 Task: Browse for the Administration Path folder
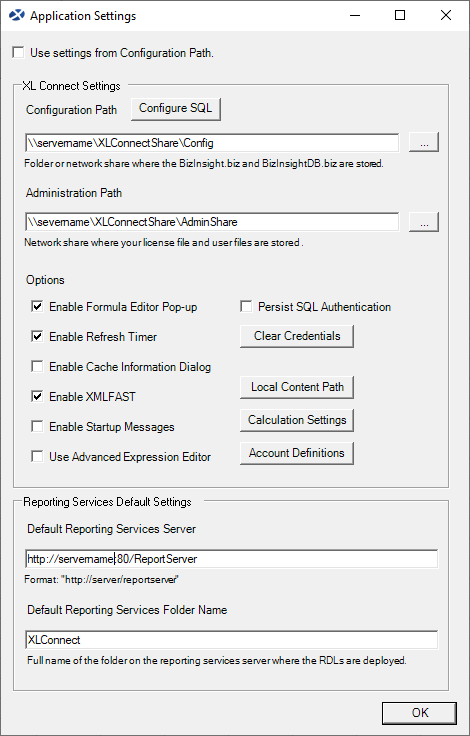[424, 222]
